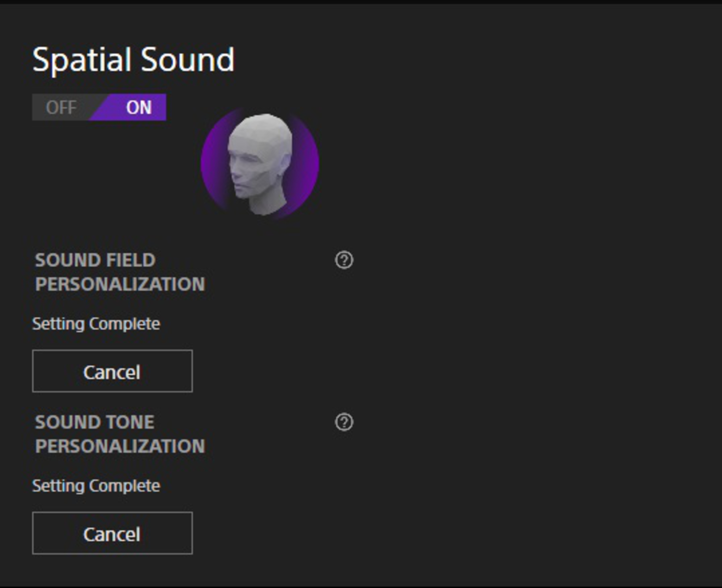Cancel the Sound Tone Personalization setting

pos(112,533)
